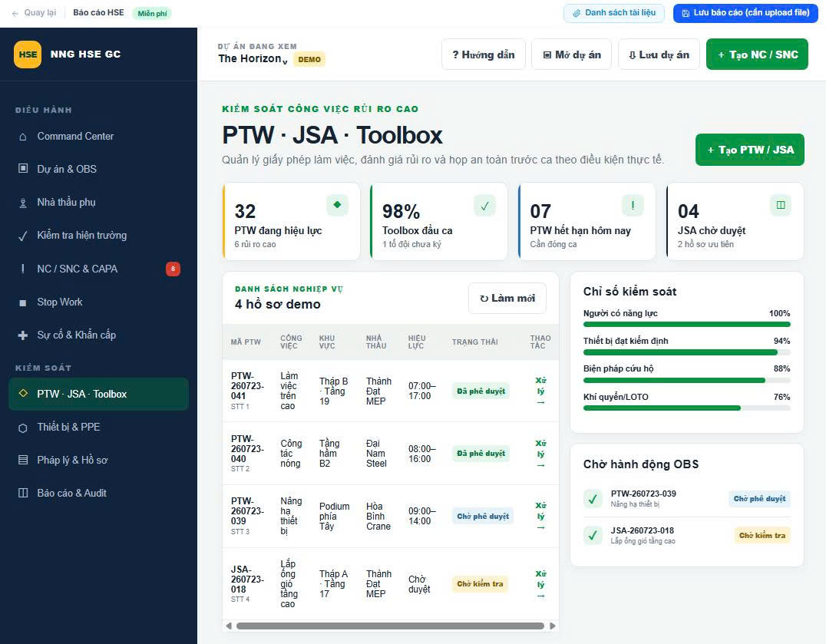
Task: Click the PTW · JSA · Toolbox diamond icon
Action: 23,393
